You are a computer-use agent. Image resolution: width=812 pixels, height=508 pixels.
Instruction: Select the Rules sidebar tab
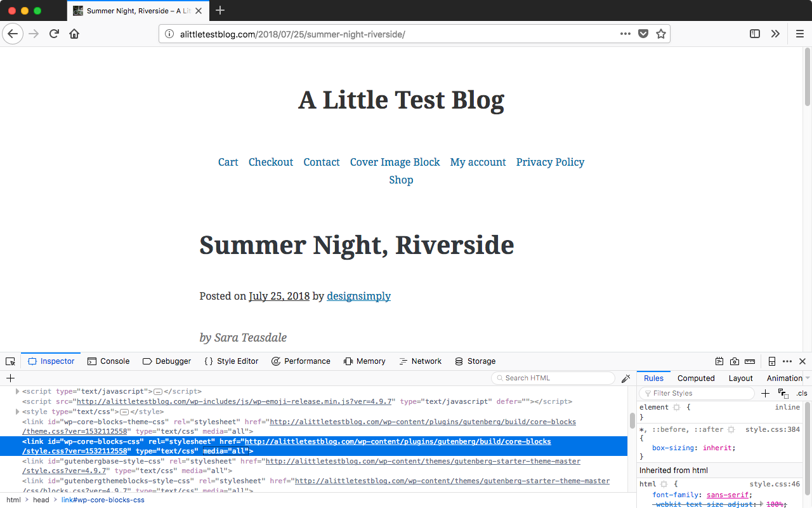[653, 378]
